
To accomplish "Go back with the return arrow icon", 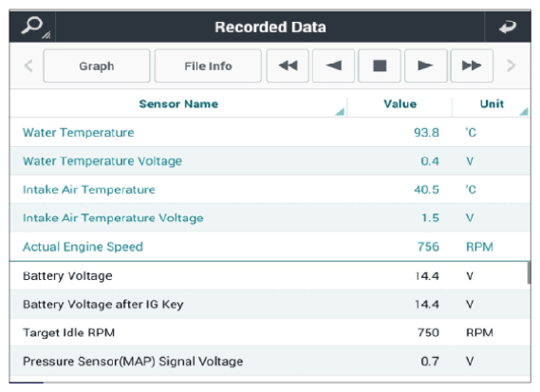I will (x=508, y=27).
